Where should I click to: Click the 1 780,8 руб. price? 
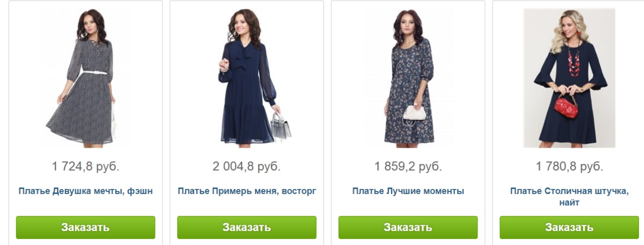click(569, 166)
